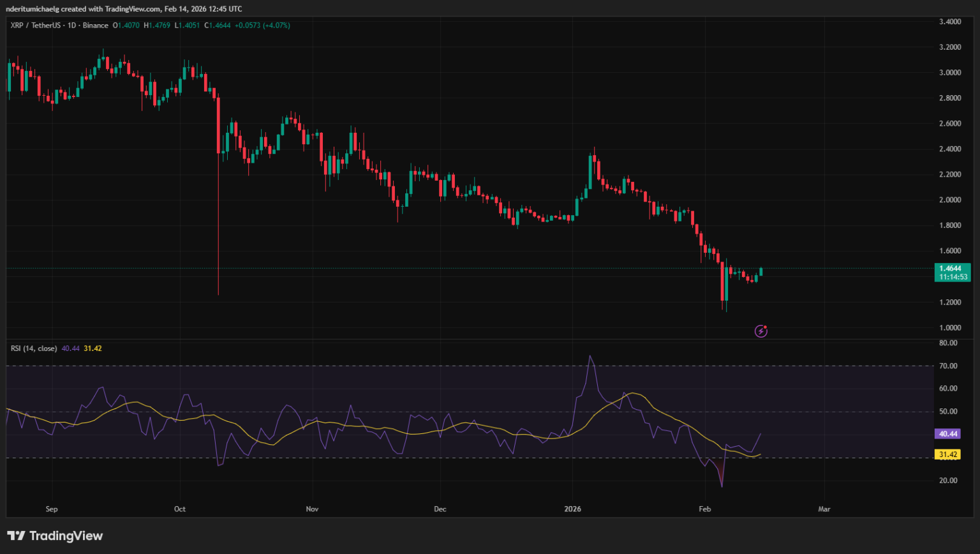Click the high price value H1.4769
Viewport: 980px width, 554px height.
point(159,25)
